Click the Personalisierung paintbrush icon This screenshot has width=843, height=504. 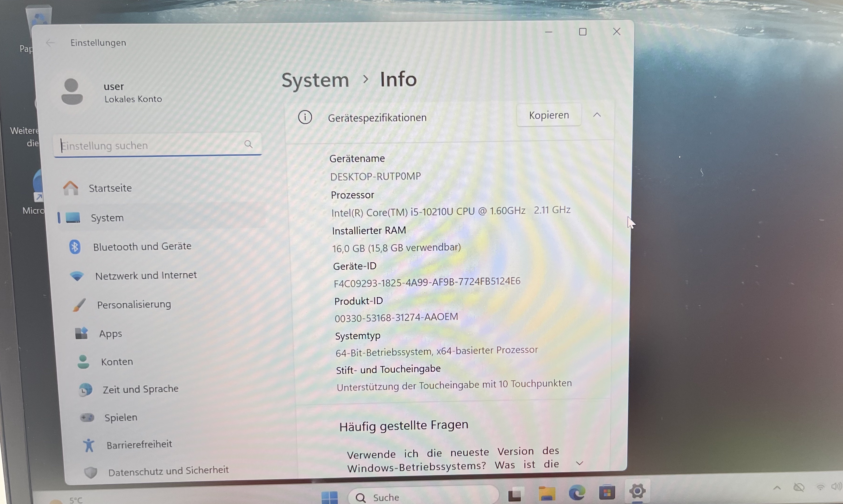point(79,305)
